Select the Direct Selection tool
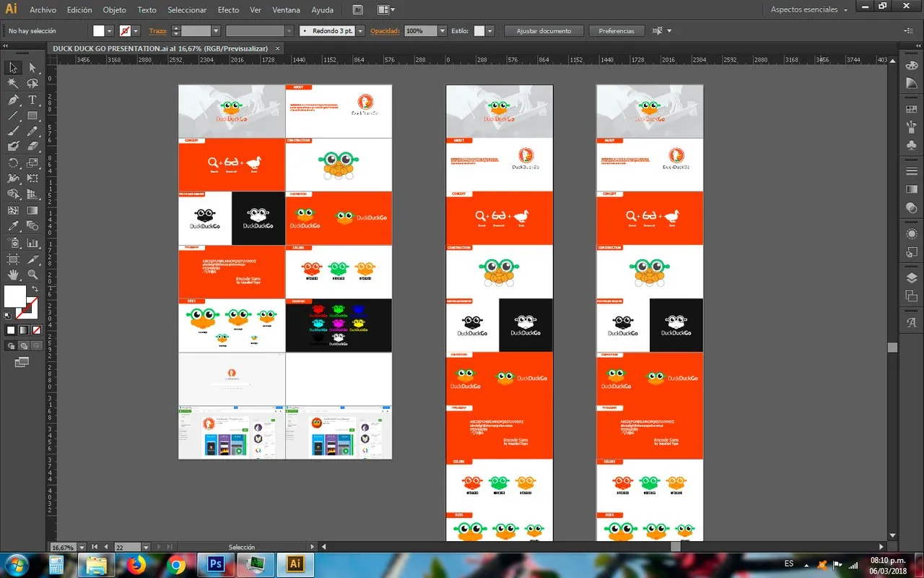924x578 pixels. pos(32,68)
